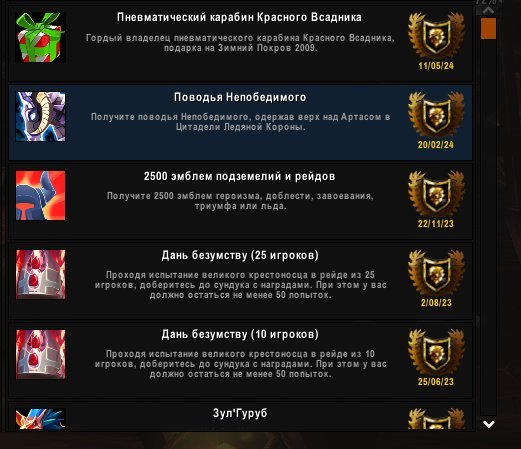Open Дань безумству (10 игроков) tower icon

40,354
